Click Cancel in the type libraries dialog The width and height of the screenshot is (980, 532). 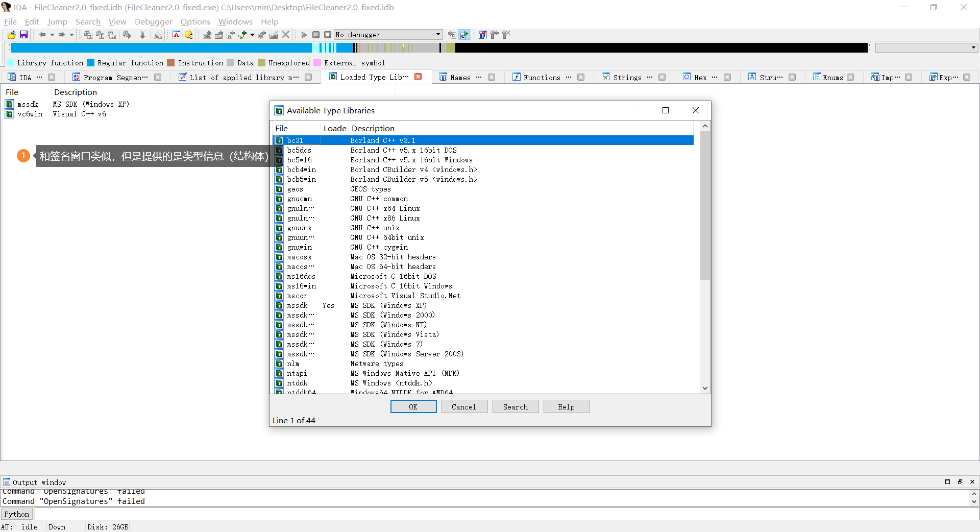tap(464, 406)
